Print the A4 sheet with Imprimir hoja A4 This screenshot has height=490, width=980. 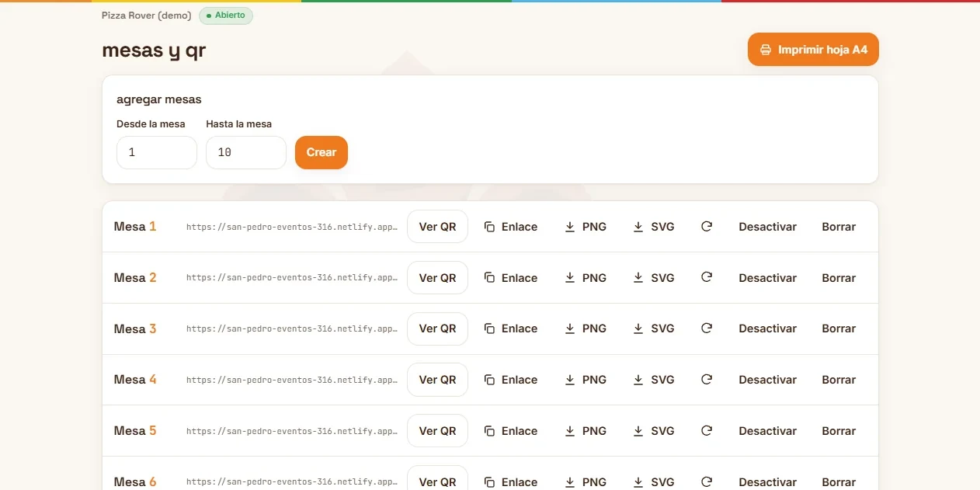[813, 50]
